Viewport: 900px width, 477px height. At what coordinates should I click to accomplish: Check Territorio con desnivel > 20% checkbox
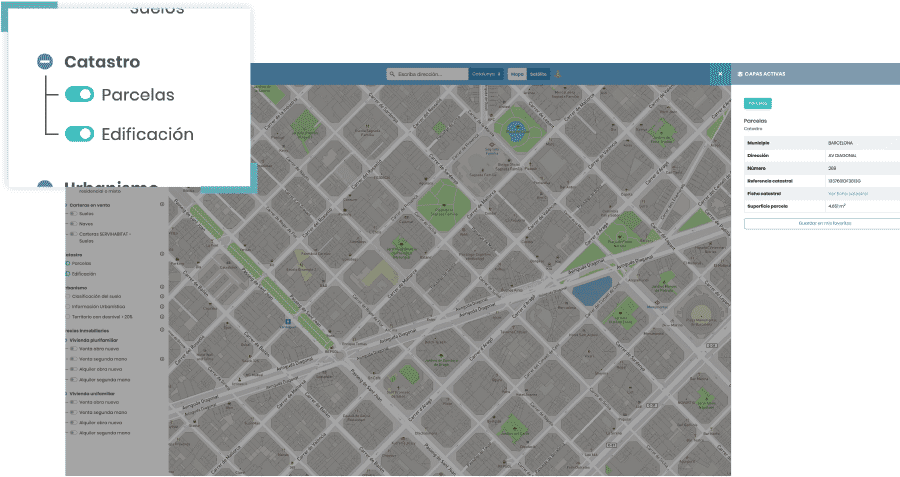pyautogui.click(x=68, y=317)
